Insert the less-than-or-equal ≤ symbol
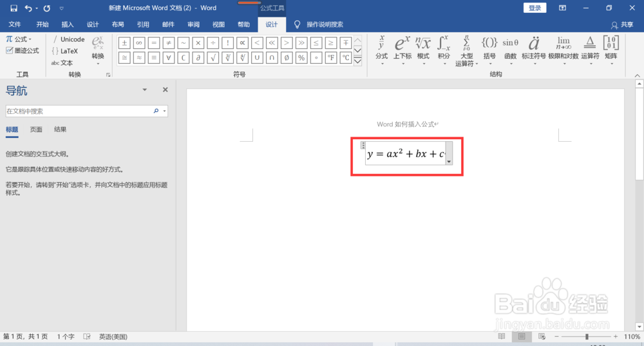Viewport: 644px width, 346px height. tap(316, 43)
